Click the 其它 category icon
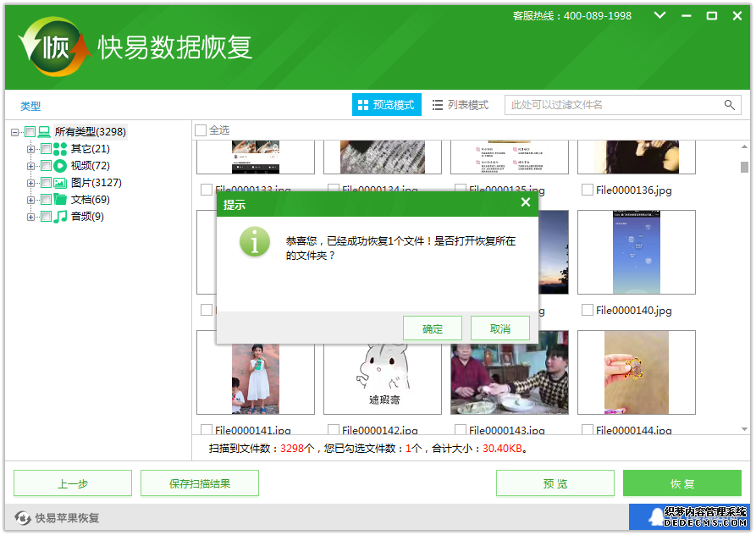This screenshot has width=756, height=535. 60,149
